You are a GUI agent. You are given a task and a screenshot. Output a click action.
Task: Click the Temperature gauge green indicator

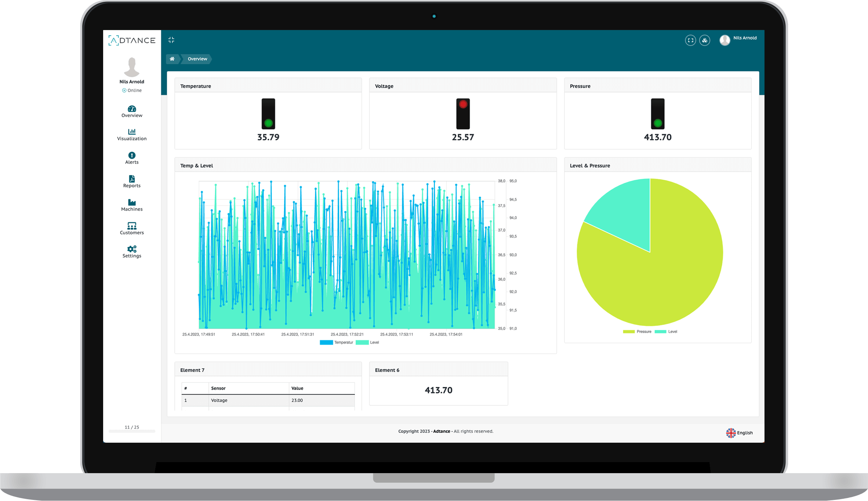click(x=268, y=122)
